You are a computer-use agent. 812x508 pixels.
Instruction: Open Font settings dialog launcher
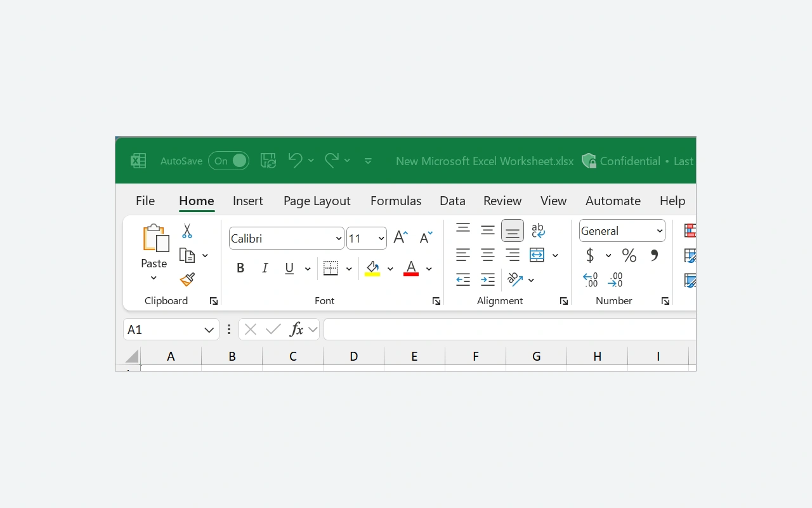pyautogui.click(x=436, y=302)
